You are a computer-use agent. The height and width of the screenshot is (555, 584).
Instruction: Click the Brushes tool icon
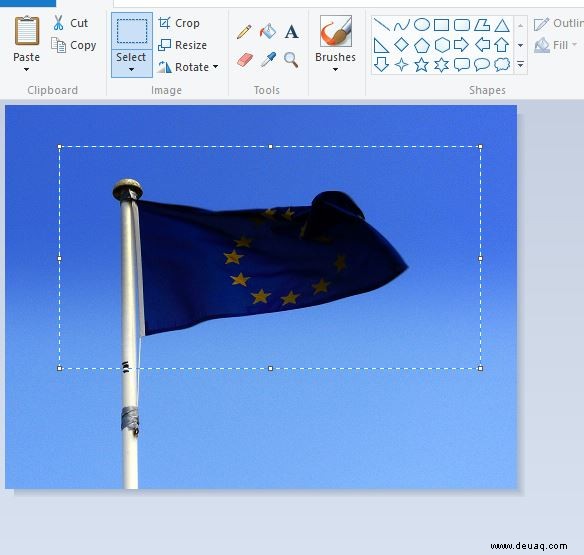point(336,31)
